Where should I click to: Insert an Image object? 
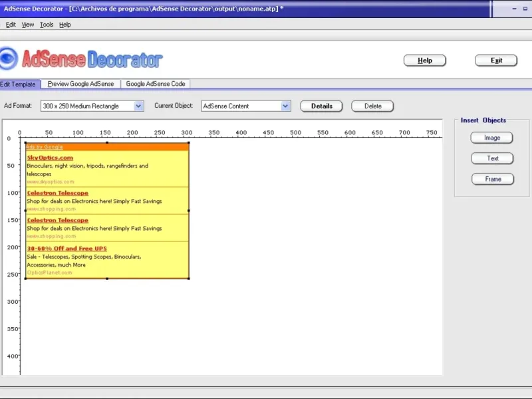pyautogui.click(x=491, y=138)
